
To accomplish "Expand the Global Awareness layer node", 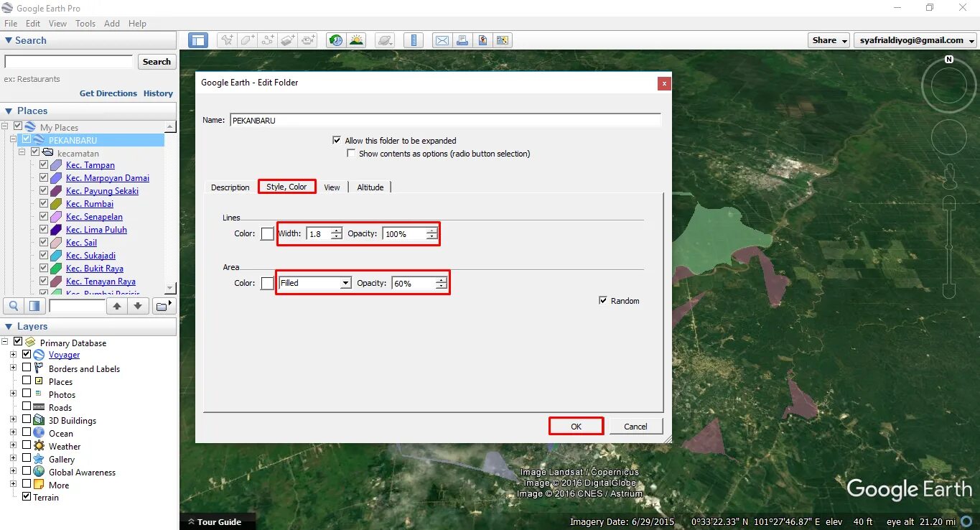I will [13, 472].
